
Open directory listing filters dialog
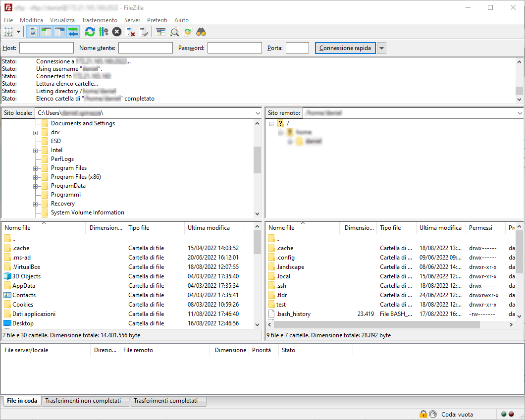point(161,32)
